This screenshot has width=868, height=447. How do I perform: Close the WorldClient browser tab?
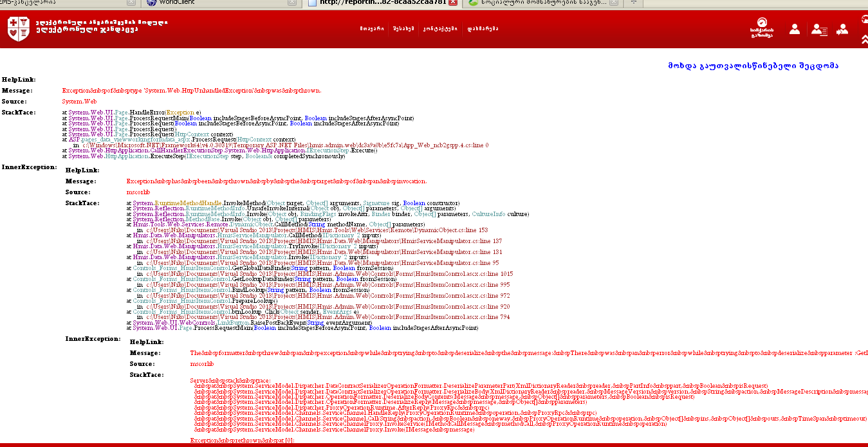click(x=292, y=3)
